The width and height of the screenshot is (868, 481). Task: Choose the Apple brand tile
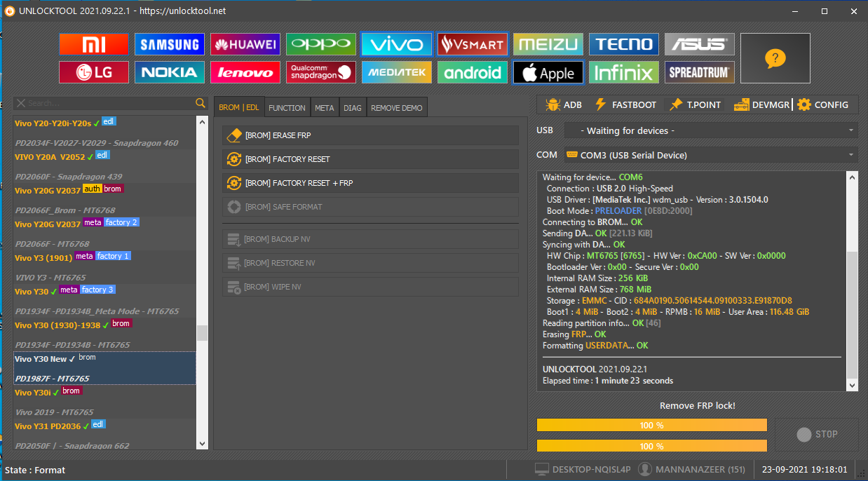(548, 72)
